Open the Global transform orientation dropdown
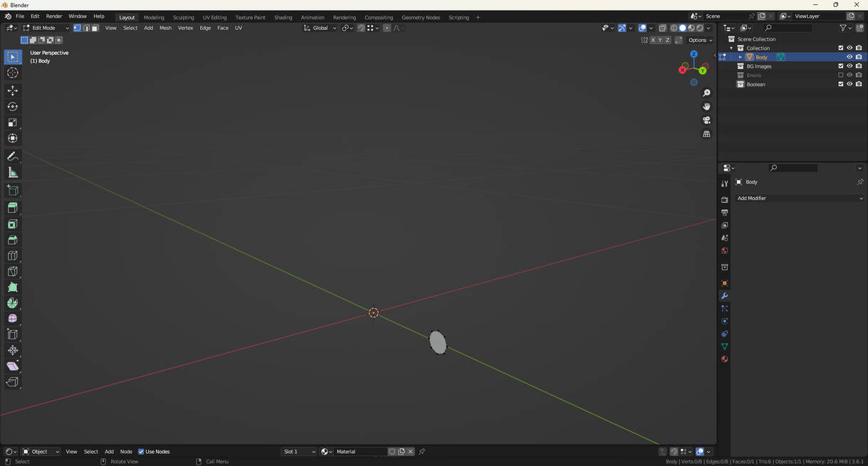The height and width of the screenshot is (466, 868). click(x=320, y=28)
